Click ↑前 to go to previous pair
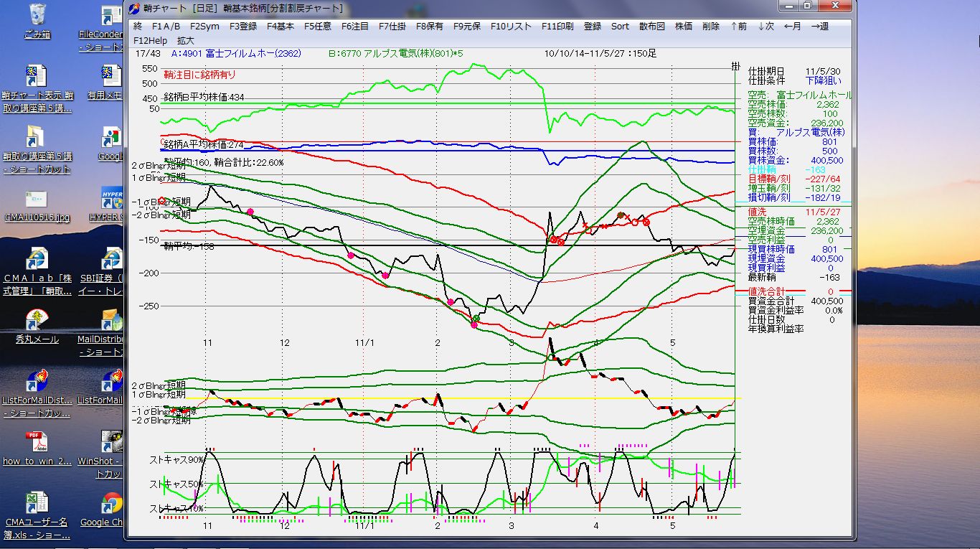This screenshot has width=980, height=549. [x=738, y=26]
